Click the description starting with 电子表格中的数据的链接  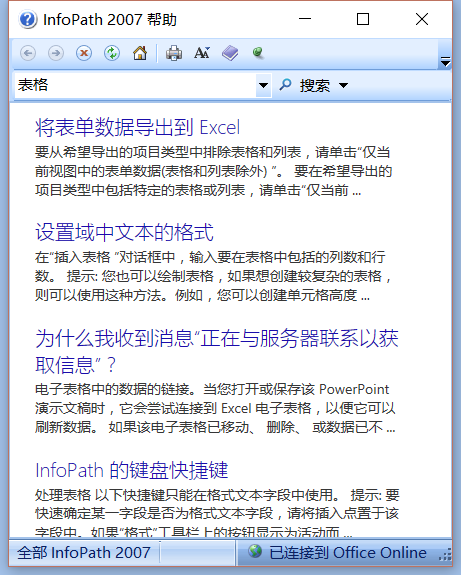click(216, 408)
